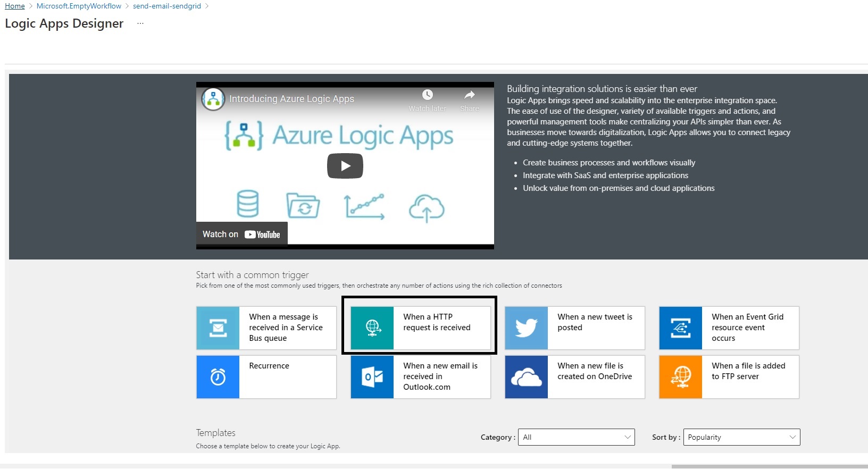
Task: Click the horizontal scrollbar at the bottom
Action: [x=770, y=466]
